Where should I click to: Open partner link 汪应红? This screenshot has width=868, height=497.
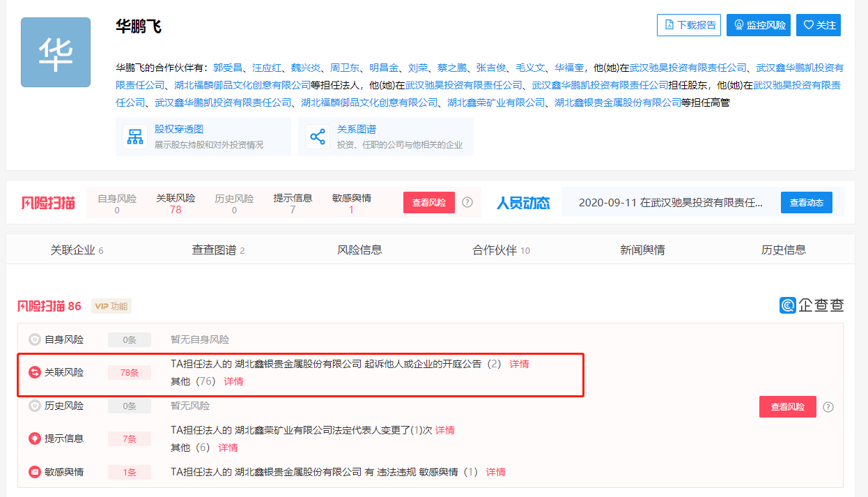point(267,68)
